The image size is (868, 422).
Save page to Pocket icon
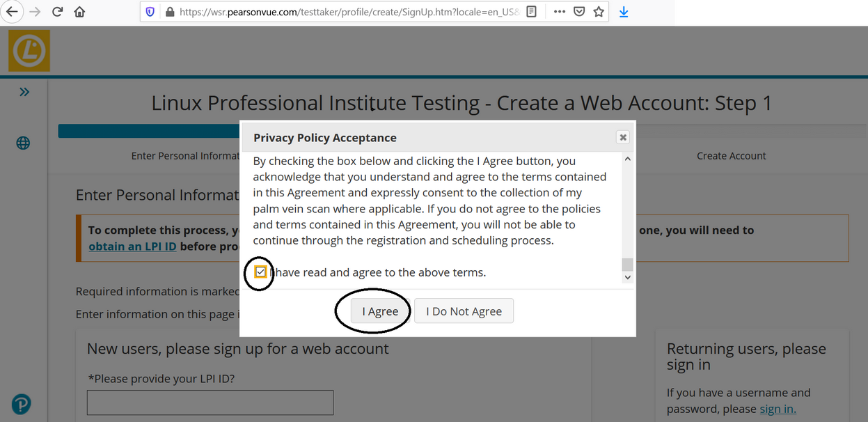[x=579, y=12]
